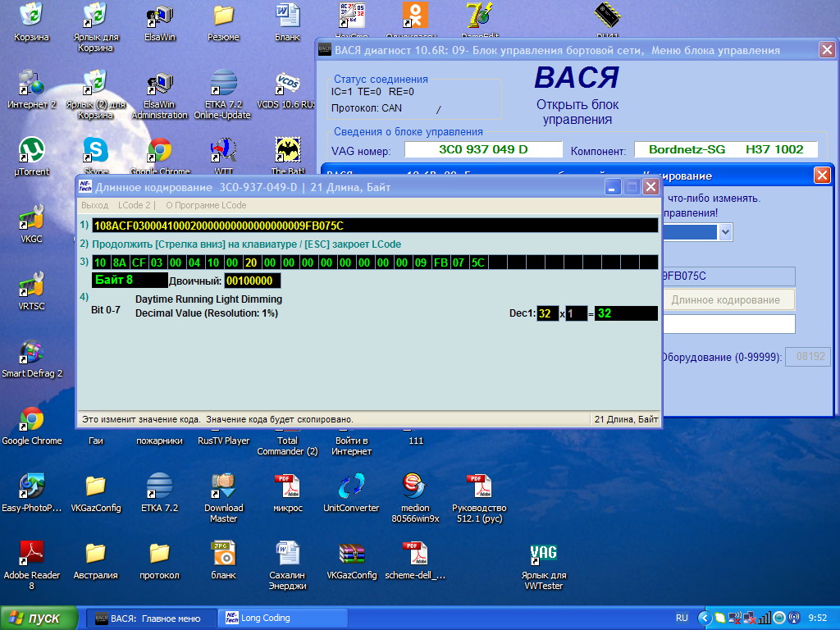This screenshot has width=840, height=630.
Task: Launch ETKA 7.2 desktop icon
Action: (160, 487)
